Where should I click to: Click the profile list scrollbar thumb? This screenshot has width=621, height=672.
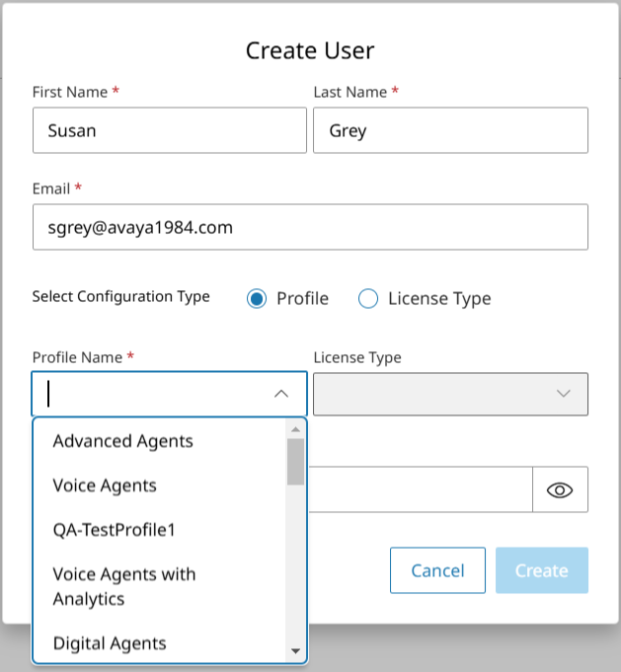click(295, 462)
